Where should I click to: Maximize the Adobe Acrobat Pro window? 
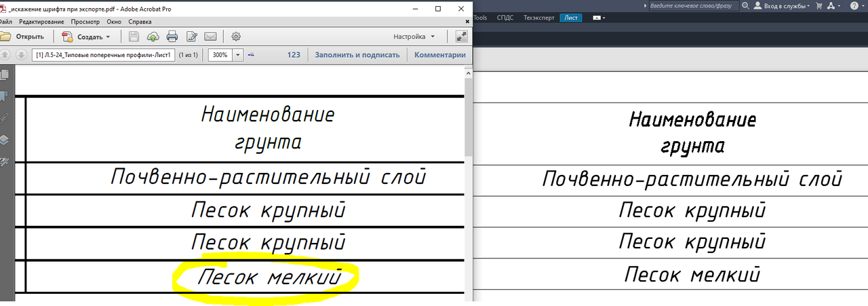438,8
